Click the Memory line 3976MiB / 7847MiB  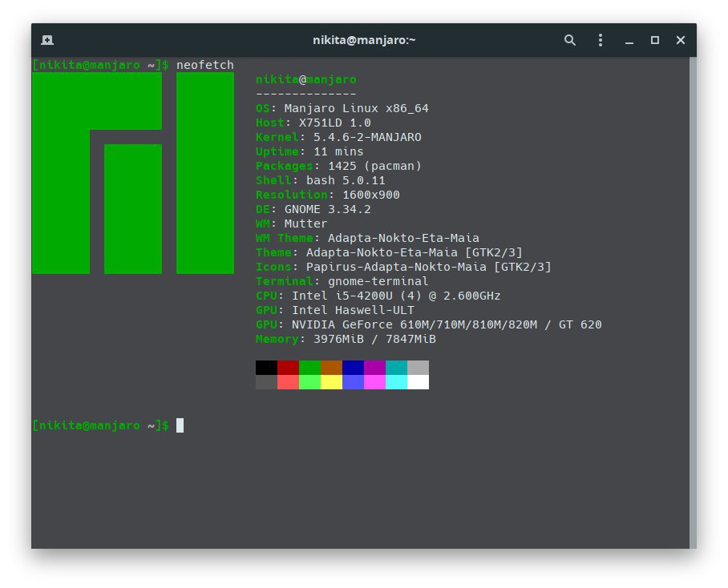pyautogui.click(x=346, y=339)
